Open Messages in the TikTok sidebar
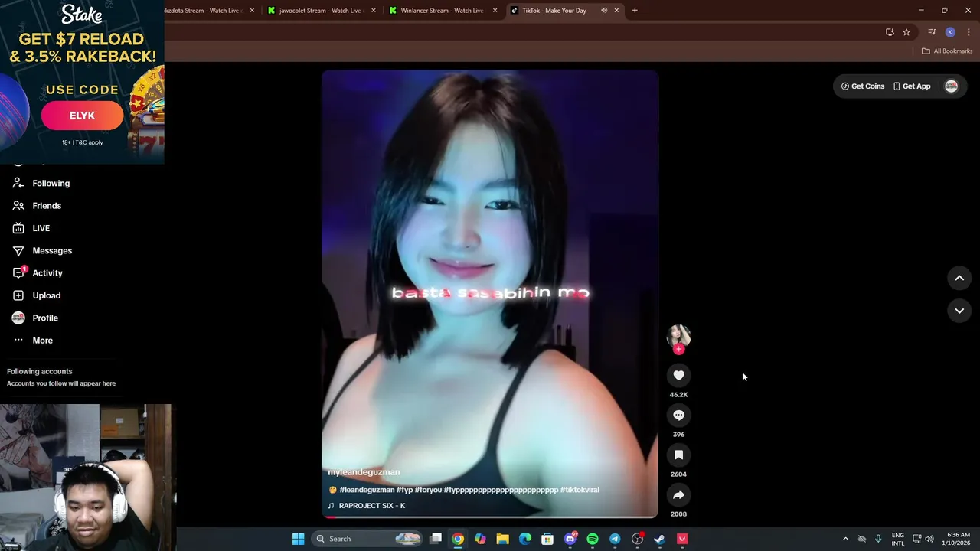This screenshot has width=980, height=551. (52, 250)
